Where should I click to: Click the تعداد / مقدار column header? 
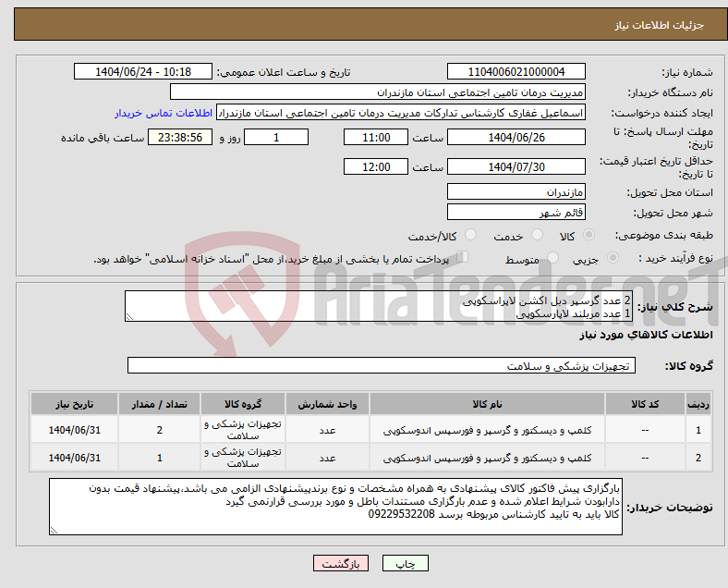click(159, 404)
